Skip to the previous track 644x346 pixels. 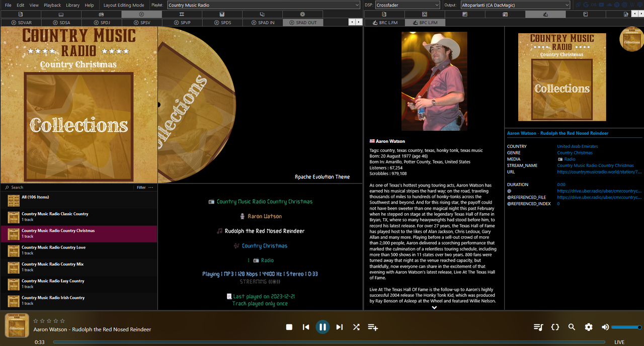pos(306,327)
